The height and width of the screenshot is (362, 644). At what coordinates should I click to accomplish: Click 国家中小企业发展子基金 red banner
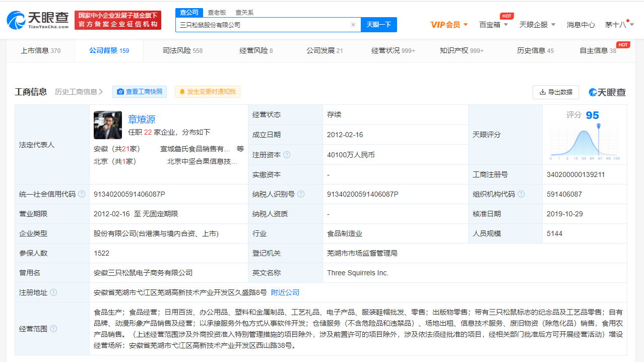click(118, 20)
